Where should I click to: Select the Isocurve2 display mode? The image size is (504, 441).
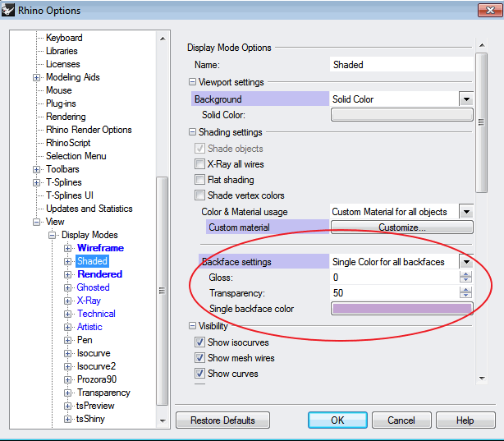coord(96,366)
